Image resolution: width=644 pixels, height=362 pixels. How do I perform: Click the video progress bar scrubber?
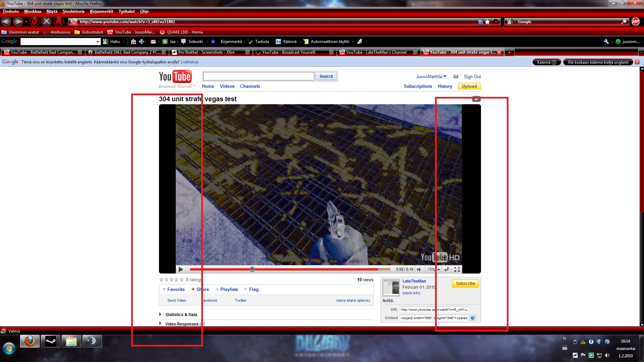pos(252,269)
